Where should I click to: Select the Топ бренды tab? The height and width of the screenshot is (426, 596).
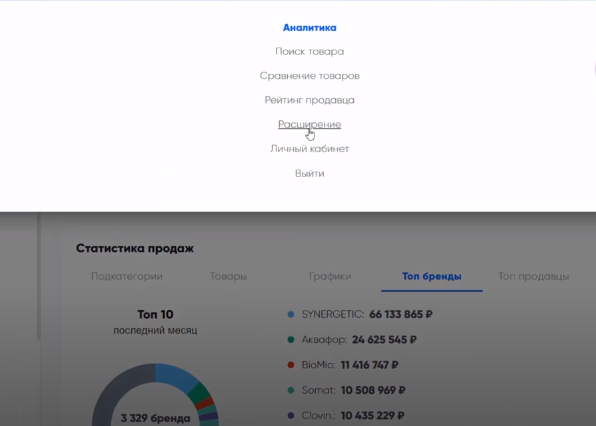(x=432, y=276)
